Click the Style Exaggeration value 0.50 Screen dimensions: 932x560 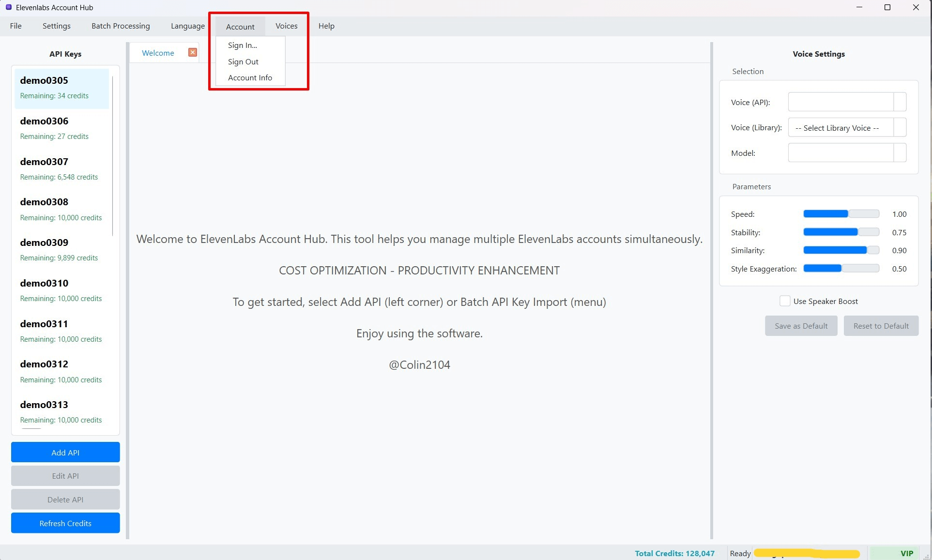[899, 269]
